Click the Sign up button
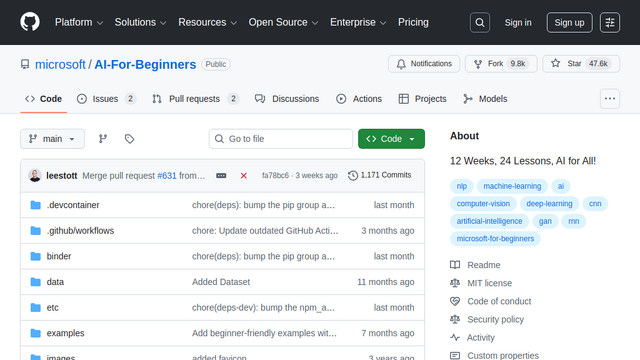 click(x=569, y=22)
